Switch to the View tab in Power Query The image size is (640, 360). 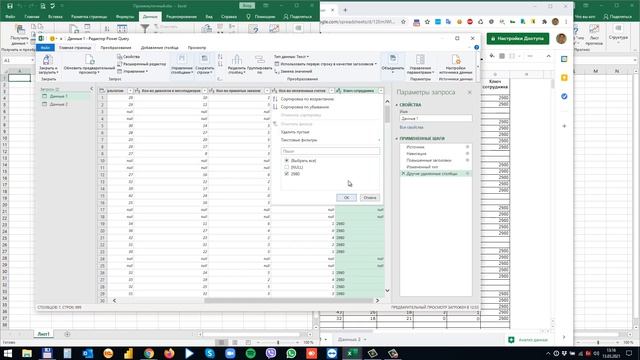(197, 48)
